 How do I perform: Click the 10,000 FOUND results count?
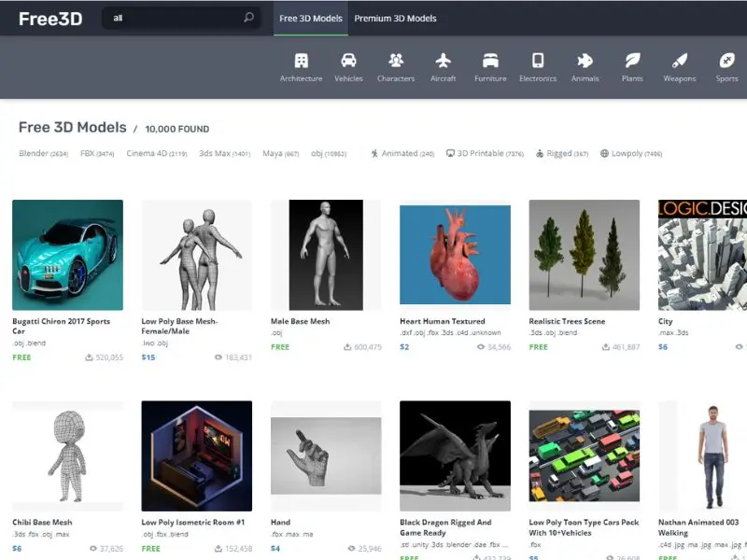176,129
